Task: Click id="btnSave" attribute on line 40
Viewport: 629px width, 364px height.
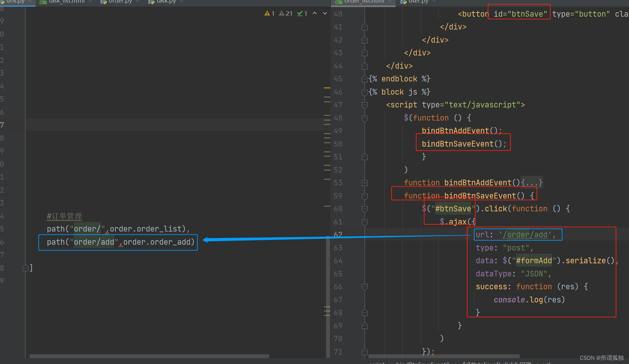Action: click(x=520, y=14)
